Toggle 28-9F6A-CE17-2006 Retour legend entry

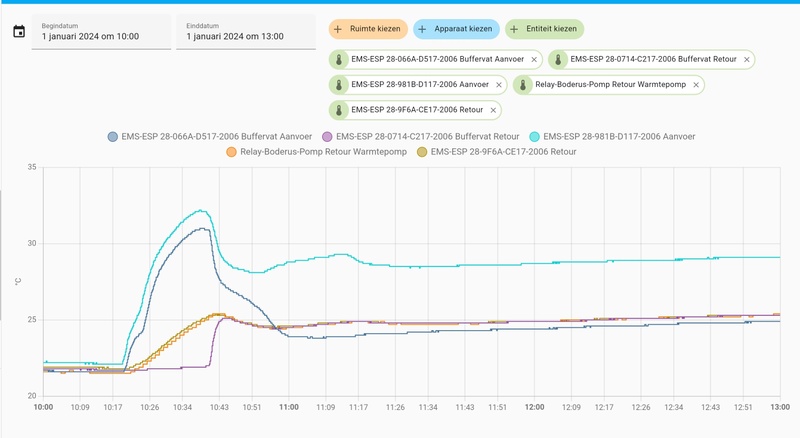pyautogui.click(x=496, y=152)
